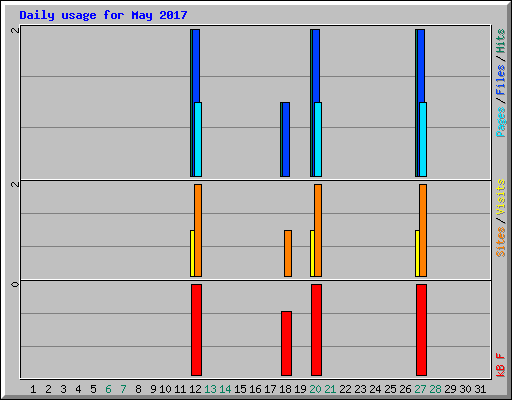Viewport: 512px width, 400px height.
Task: Click the tall blue Files bar for day 27
Action: coord(421,66)
